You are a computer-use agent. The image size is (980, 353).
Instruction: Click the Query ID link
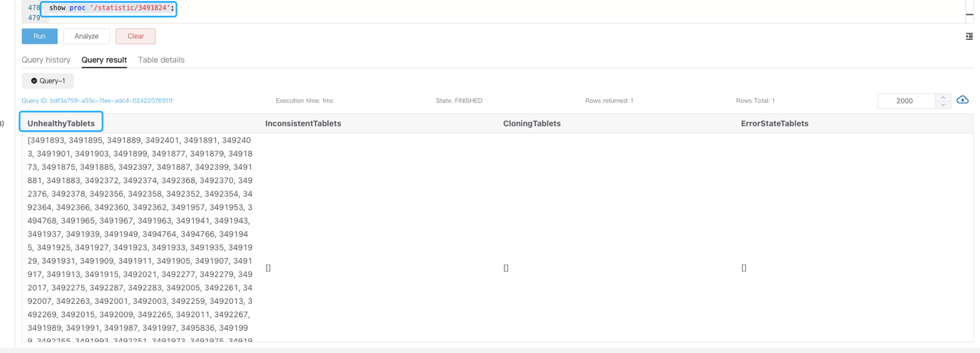[97, 101]
